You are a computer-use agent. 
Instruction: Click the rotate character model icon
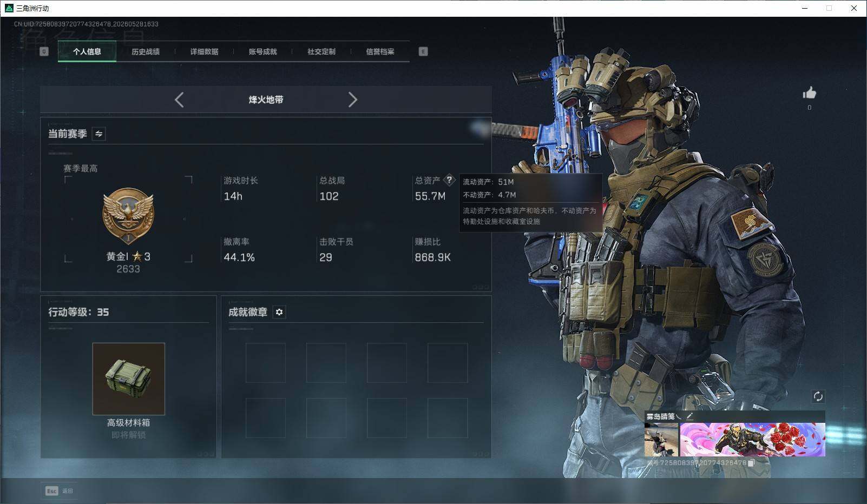point(818,396)
